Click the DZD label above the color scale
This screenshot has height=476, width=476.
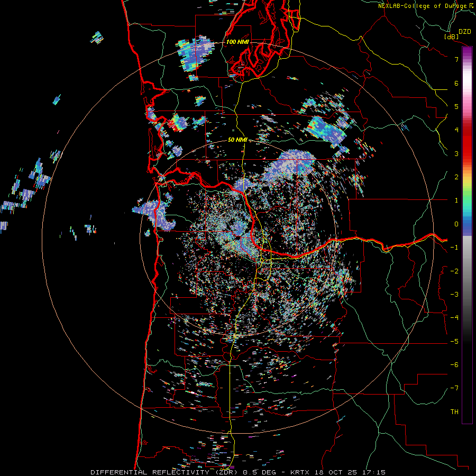point(465,32)
